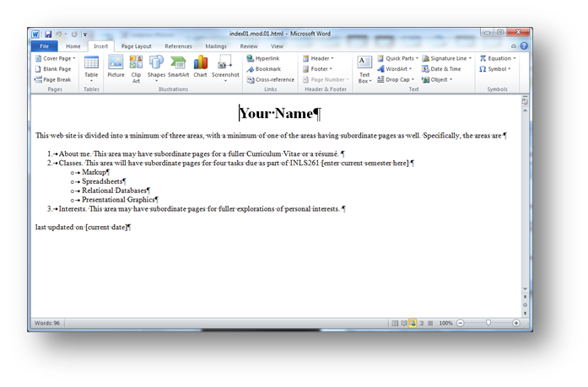Switch to Draft view in status bar

pos(430,323)
